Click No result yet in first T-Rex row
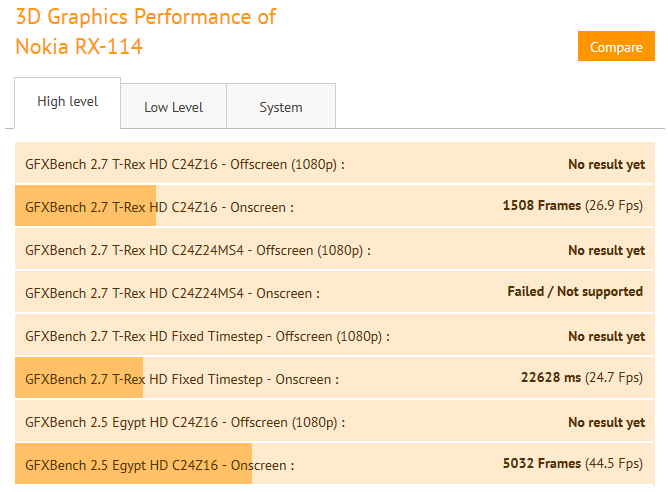This screenshot has height=492, width=668. 606,165
